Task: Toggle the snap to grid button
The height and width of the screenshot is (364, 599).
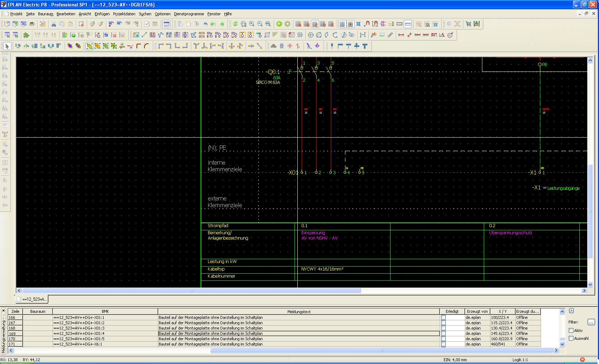Action: tap(350, 24)
